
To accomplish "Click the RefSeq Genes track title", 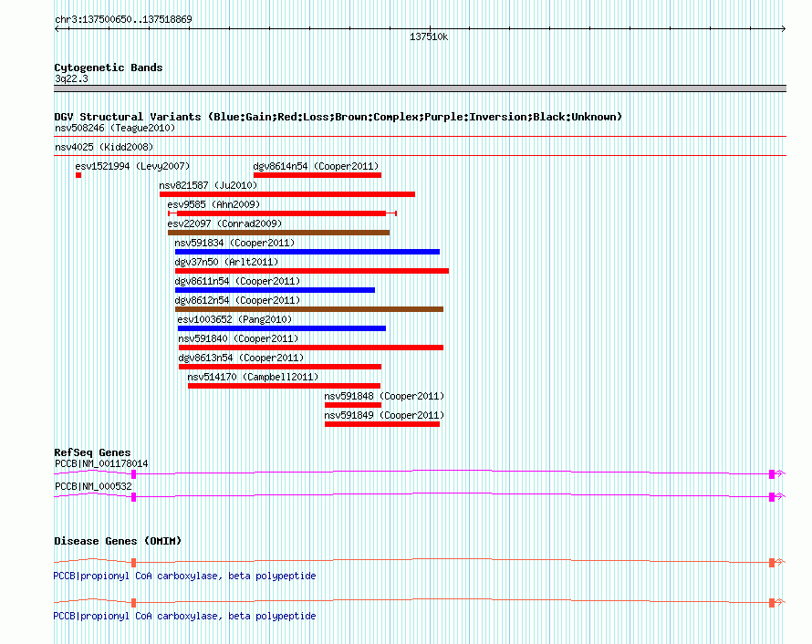I will point(92,452).
